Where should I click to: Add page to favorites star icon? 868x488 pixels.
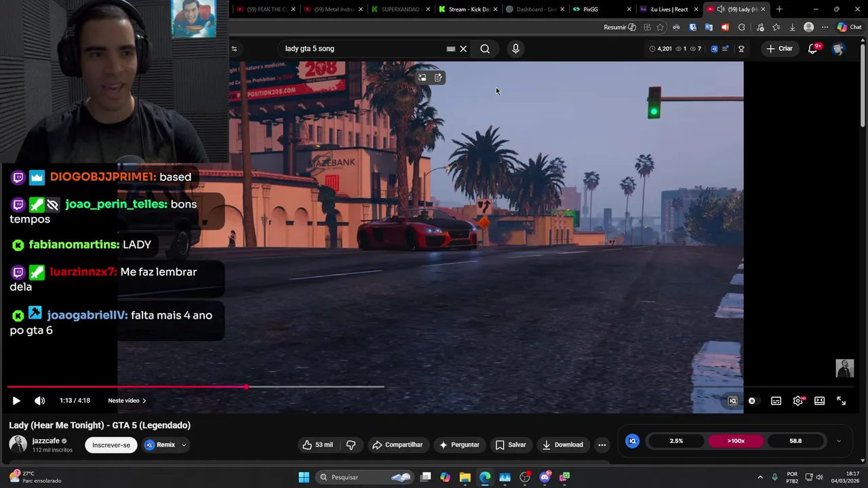point(660,27)
